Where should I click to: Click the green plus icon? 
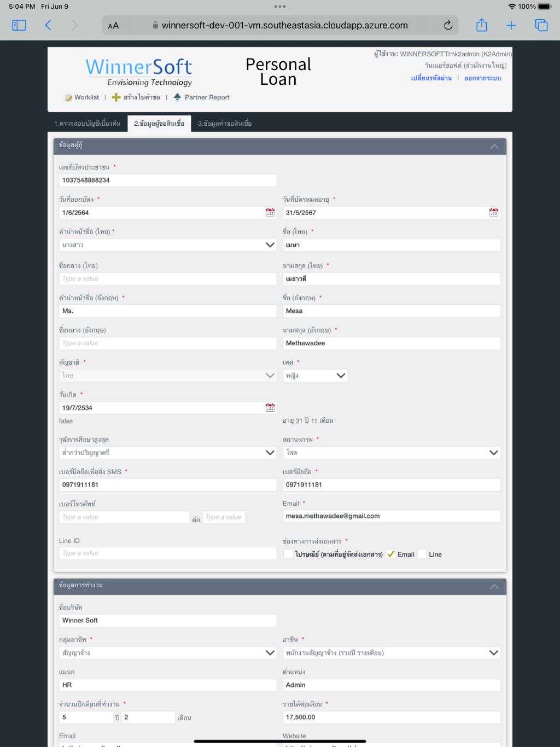[x=116, y=97]
